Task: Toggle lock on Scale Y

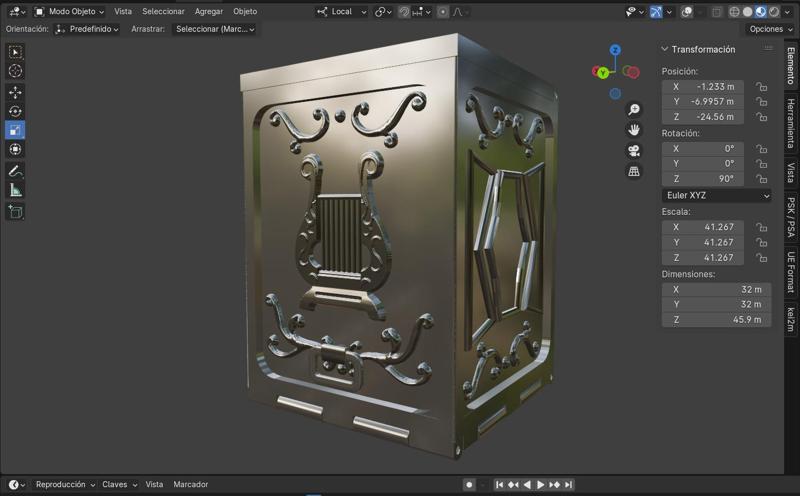Action: coord(762,242)
